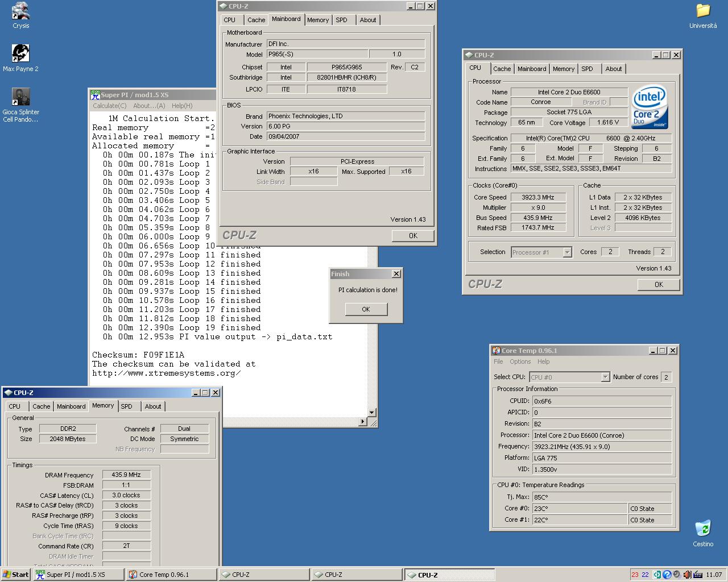
Task: Click OK in the Finish dialog
Action: (x=366, y=309)
